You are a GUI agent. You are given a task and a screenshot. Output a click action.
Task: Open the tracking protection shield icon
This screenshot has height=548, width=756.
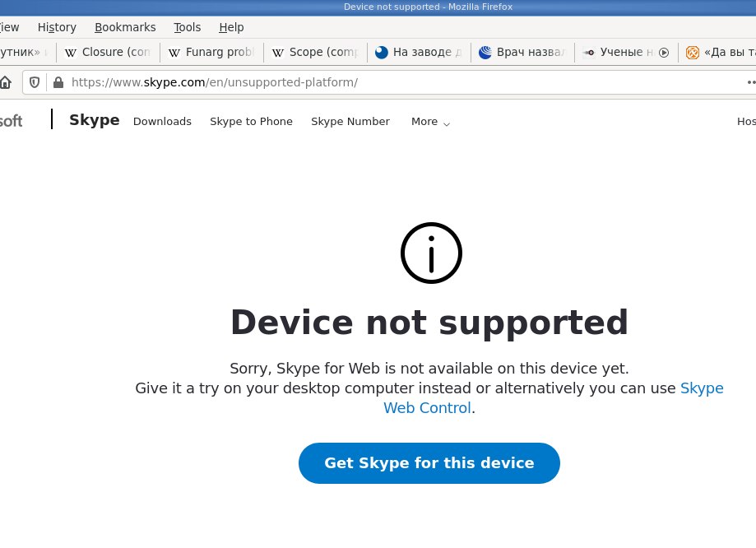[35, 82]
